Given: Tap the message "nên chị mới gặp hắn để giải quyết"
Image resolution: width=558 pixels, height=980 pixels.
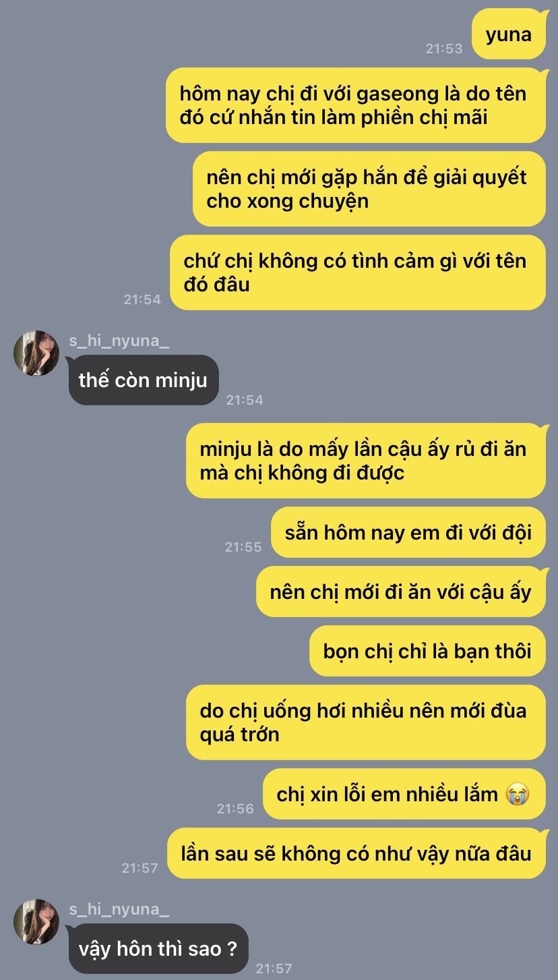Looking at the screenshot, I should click(x=369, y=189).
